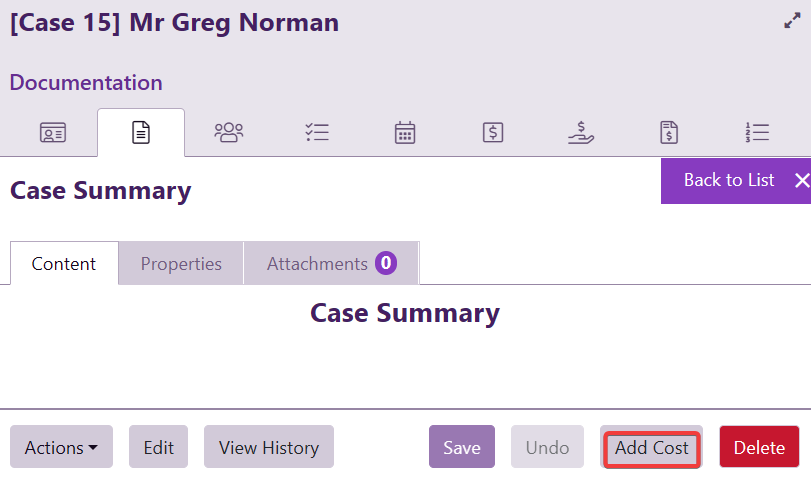Switch to the Content tab
This screenshot has width=811, height=478.
coord(64,264)
